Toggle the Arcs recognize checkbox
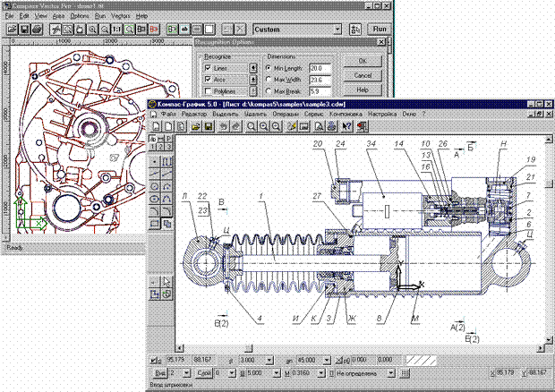 (208, 80)
